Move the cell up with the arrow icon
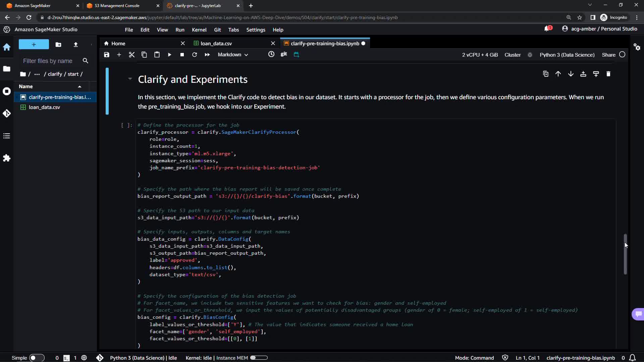This screenshot has width=644, height=362. (x=558, y=74)
